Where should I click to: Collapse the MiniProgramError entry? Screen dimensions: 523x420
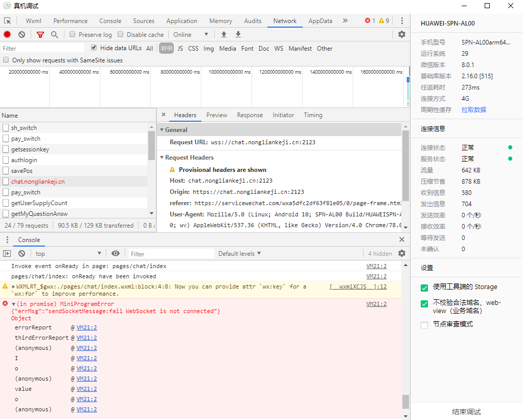pos(13,304)
